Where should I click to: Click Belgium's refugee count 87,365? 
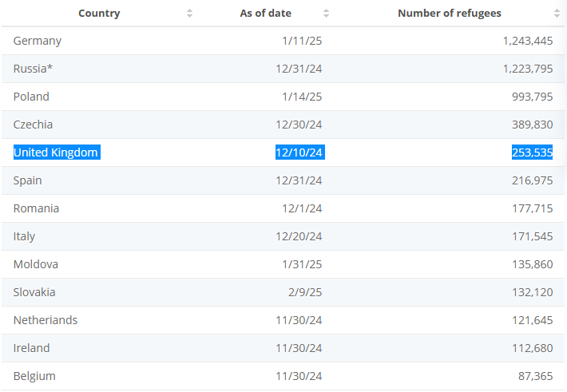tap(535, 376)
